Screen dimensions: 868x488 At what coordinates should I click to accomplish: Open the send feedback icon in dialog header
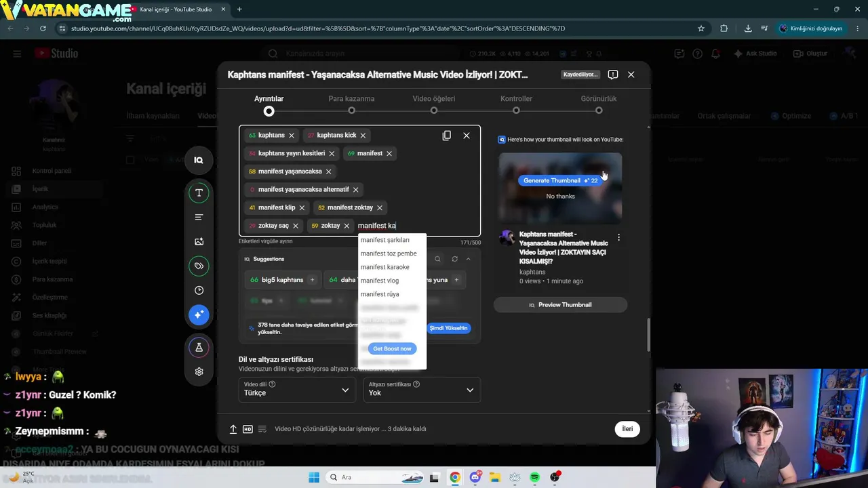click(x=613, y=75)
